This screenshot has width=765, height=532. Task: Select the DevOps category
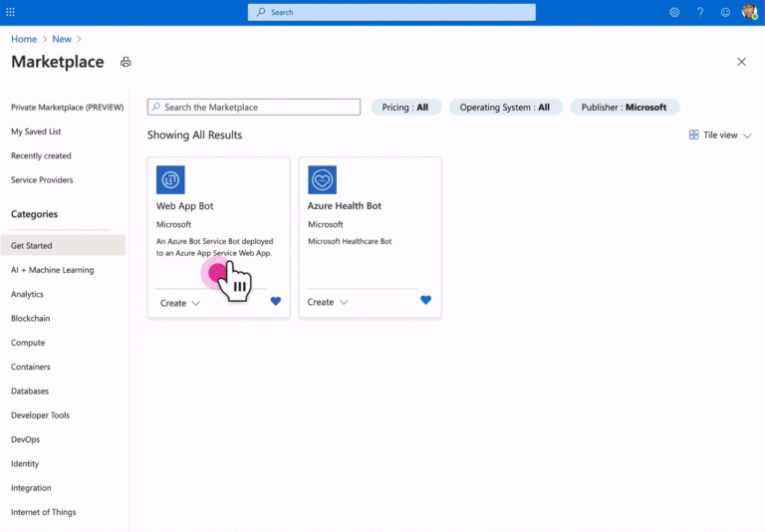[25, 439]
